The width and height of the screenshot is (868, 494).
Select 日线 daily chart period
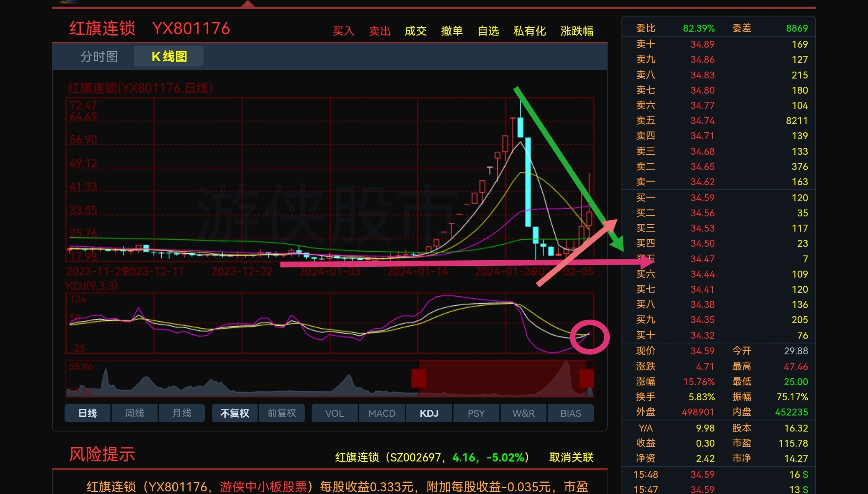coord(88,413)
